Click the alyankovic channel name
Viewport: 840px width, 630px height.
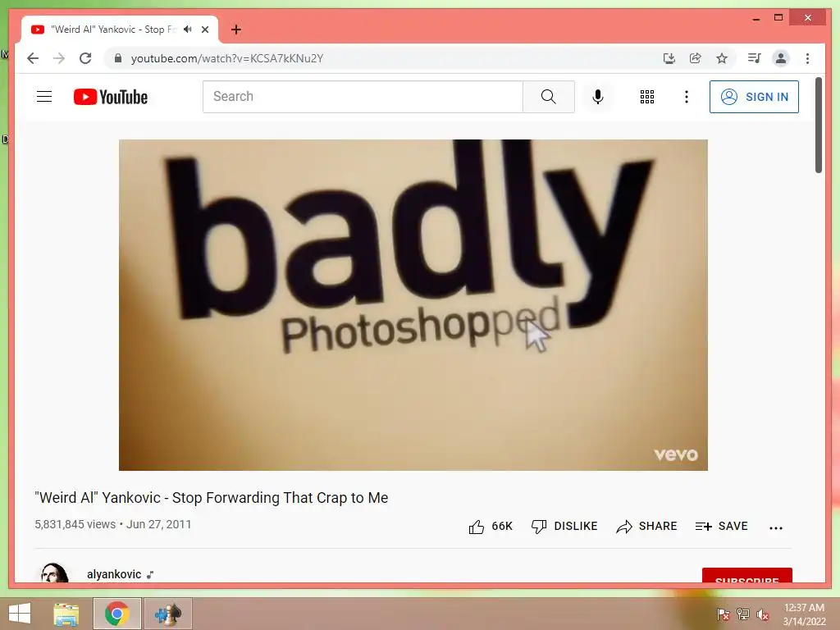click(114, 574)
